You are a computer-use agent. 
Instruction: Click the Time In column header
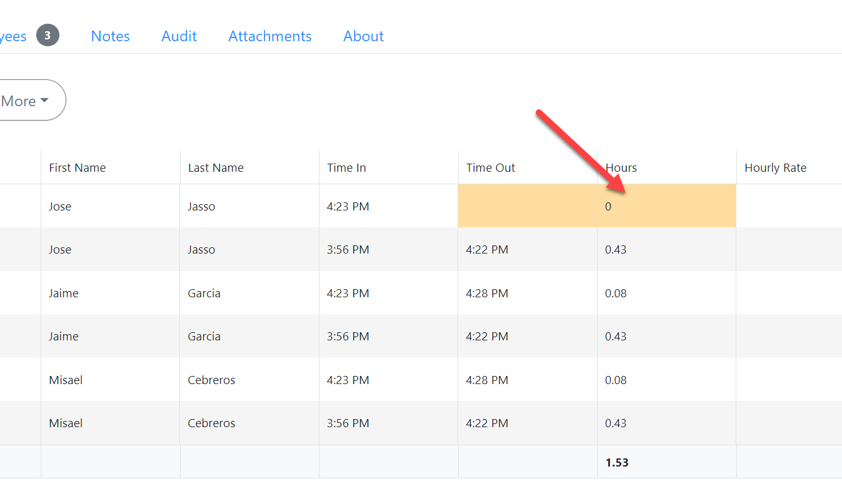(x=346, y=167)
